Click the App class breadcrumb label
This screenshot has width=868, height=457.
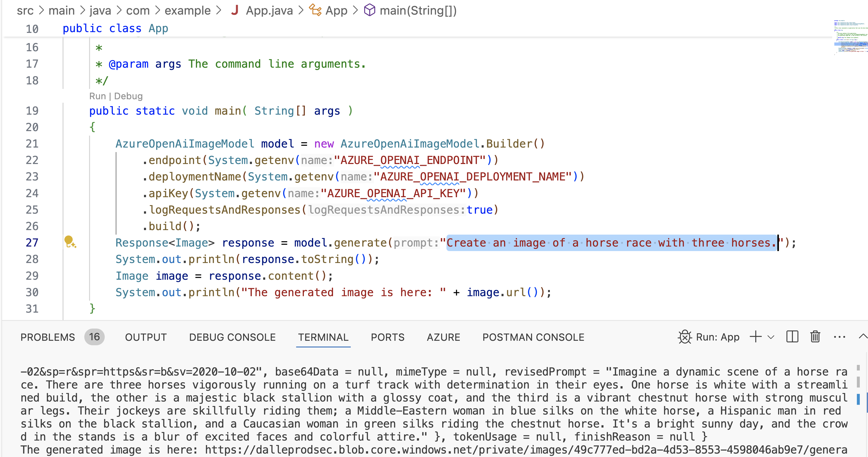pos(336,10)
